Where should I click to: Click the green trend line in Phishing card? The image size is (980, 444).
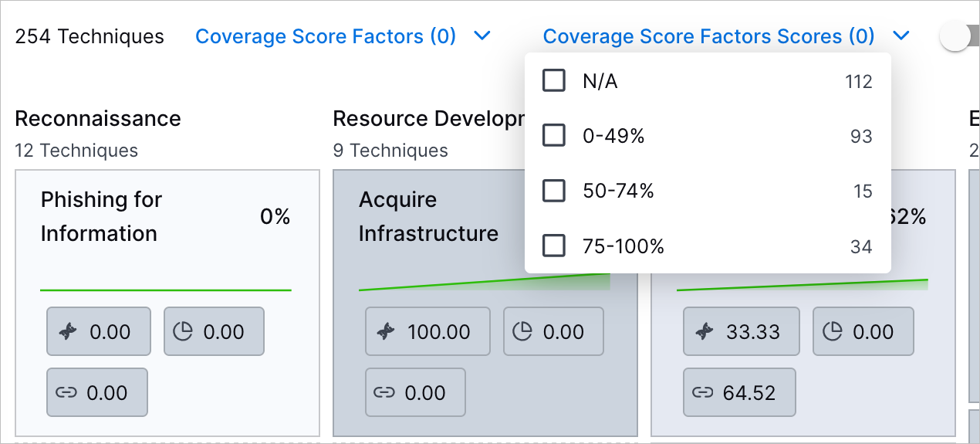[x=166, y=290]
